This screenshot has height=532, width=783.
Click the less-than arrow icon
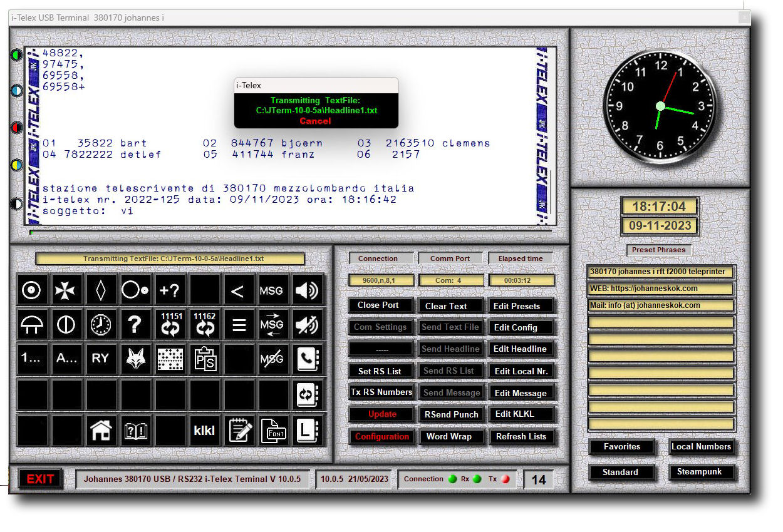coord(239,290)
